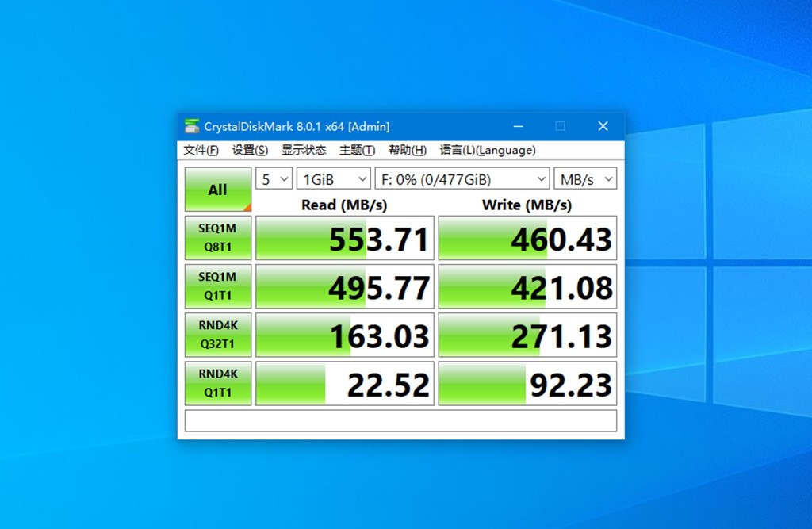The width and height of the screenshot is (812, 529).
Task: Expand the 1GiB test size dropdown
Action: coord(334,178)
